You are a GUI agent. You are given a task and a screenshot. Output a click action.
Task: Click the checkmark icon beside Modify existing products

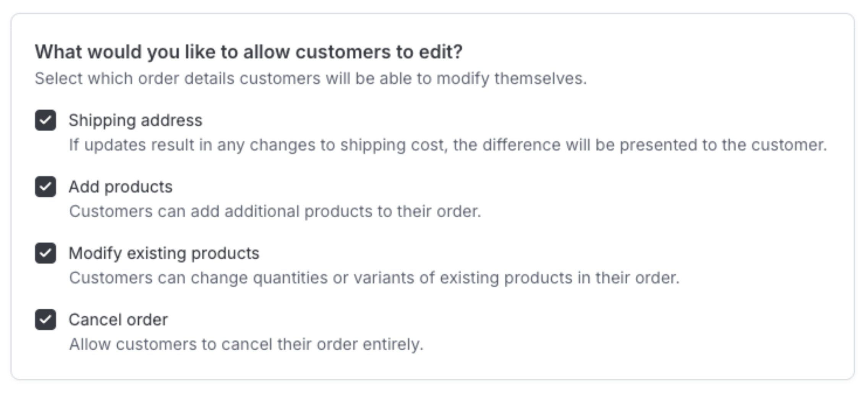point(45,253)
